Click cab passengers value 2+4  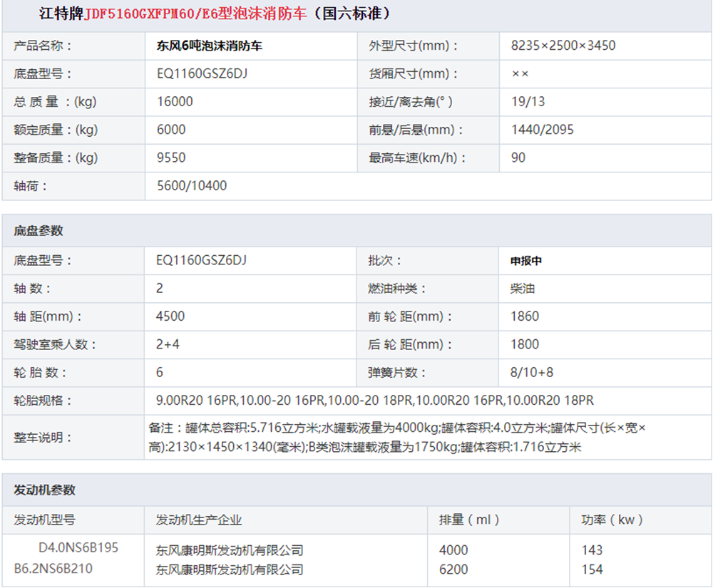168,344
